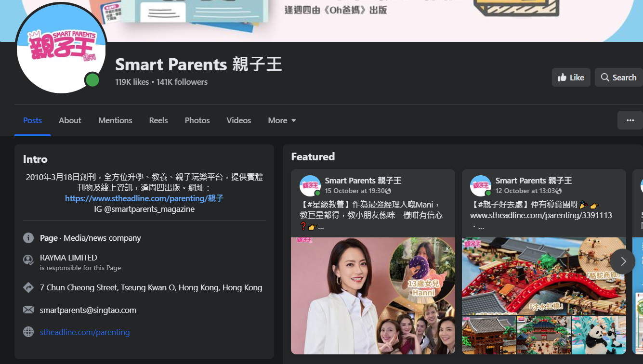The width and height of the screenshot is (643, 364).
Task: Click public globe icon on 15 October post
Action: 388,191
